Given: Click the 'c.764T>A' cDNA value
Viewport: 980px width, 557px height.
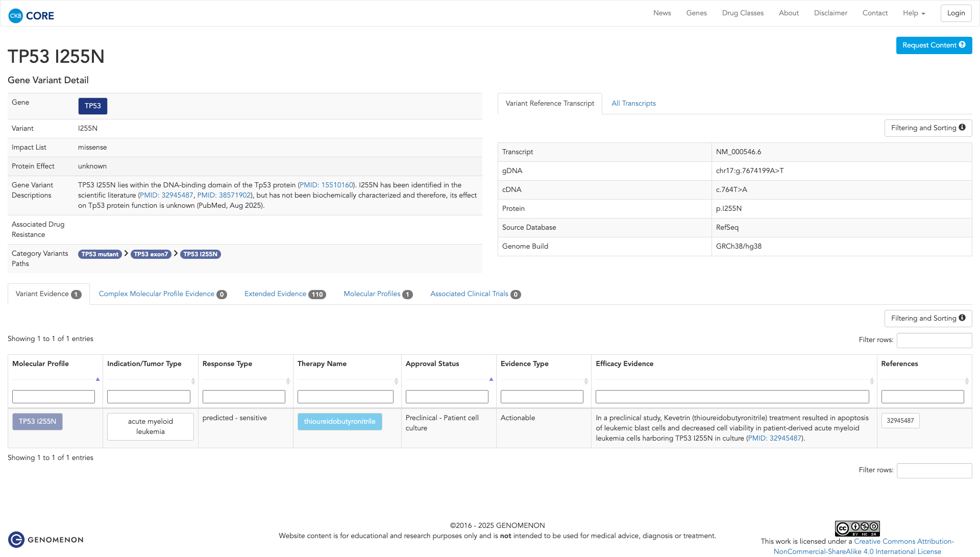Looking at the screenshot, I should [731, 190].
